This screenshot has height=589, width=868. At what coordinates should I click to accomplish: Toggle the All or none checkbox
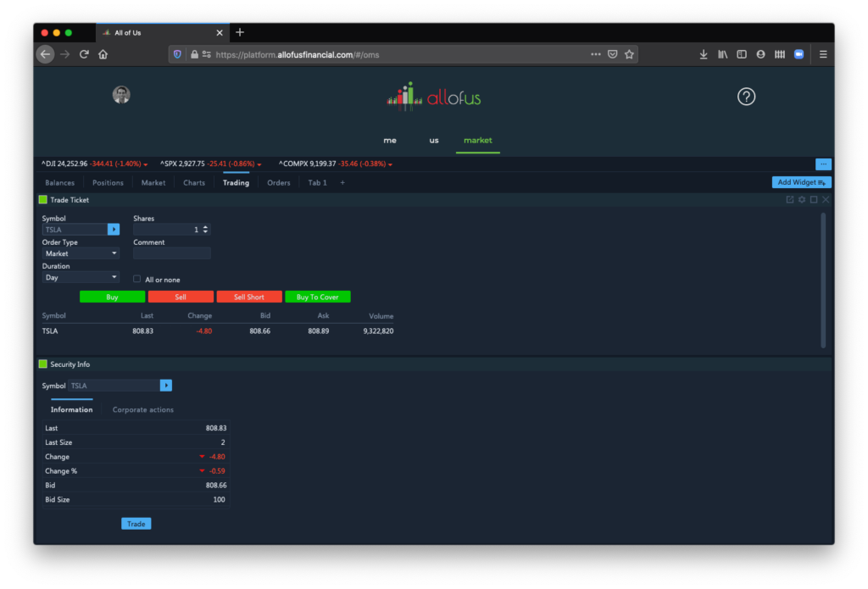click(x=136, y=279)
